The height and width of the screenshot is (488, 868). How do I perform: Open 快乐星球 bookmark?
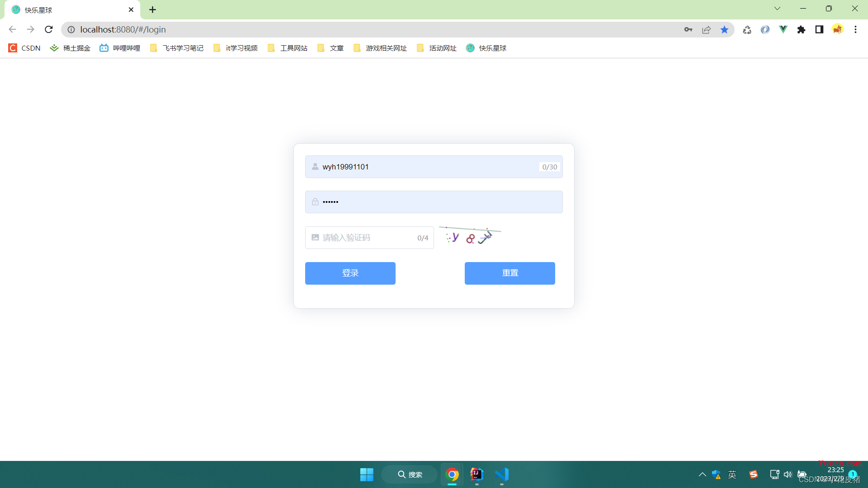coord(486,48)
